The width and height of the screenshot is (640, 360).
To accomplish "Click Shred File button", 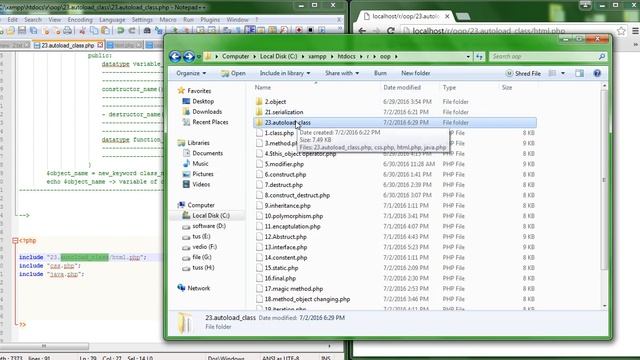I will pyautogui.click(x=523, y=73).
